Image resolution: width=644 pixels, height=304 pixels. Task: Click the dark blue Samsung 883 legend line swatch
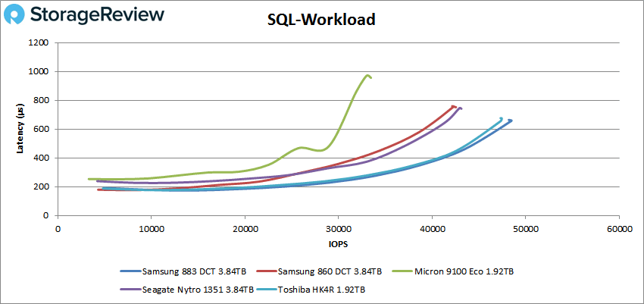coord(130,271)
